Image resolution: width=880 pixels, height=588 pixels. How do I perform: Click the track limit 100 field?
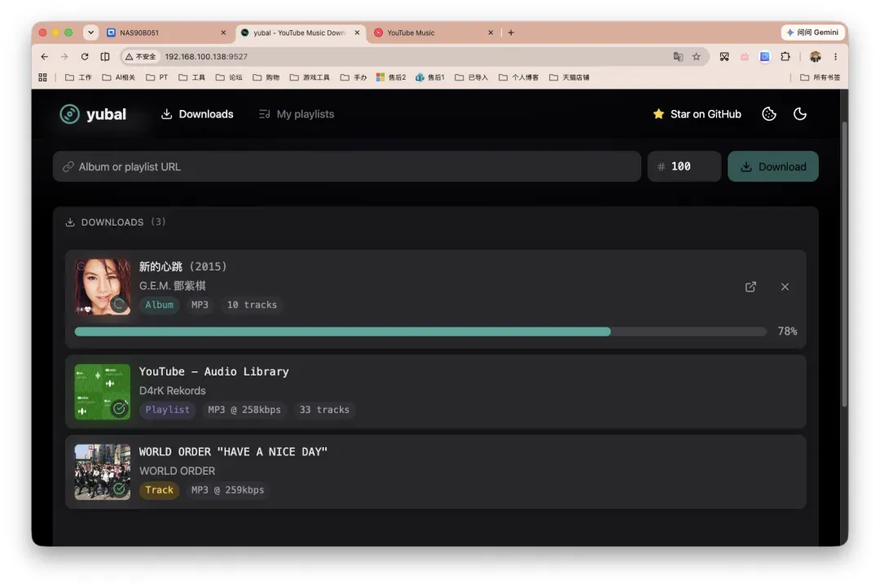(684, 167)
